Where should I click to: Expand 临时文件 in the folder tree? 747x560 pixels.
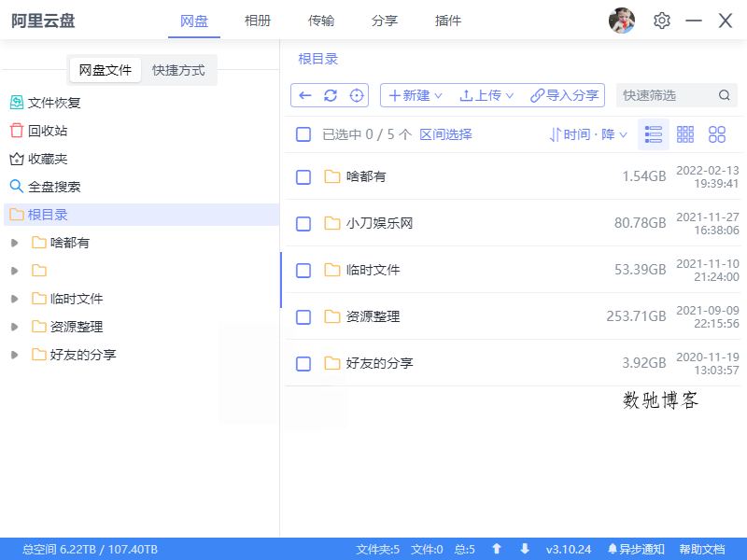(15, 299)
